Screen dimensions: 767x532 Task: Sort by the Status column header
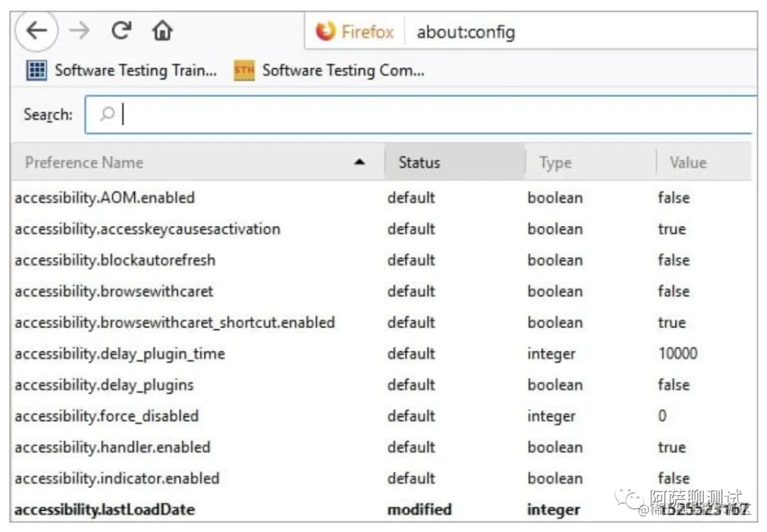(455, 162)
